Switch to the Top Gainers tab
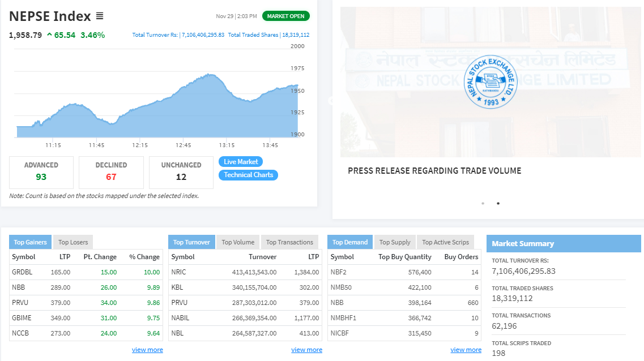Image resolution: width=644 pixels, height=361 pixels. click(31, 242)
